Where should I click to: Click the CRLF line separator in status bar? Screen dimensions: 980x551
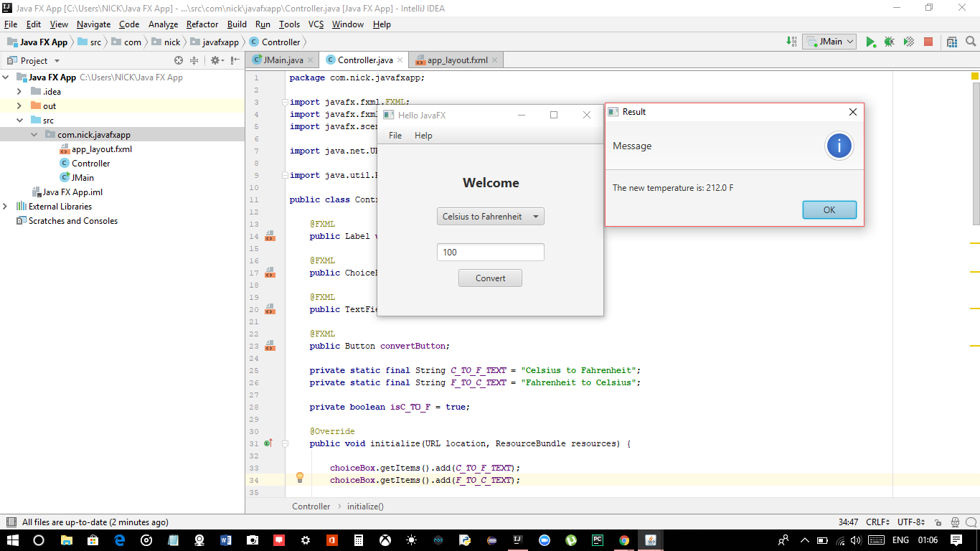[x=877, y=522]
